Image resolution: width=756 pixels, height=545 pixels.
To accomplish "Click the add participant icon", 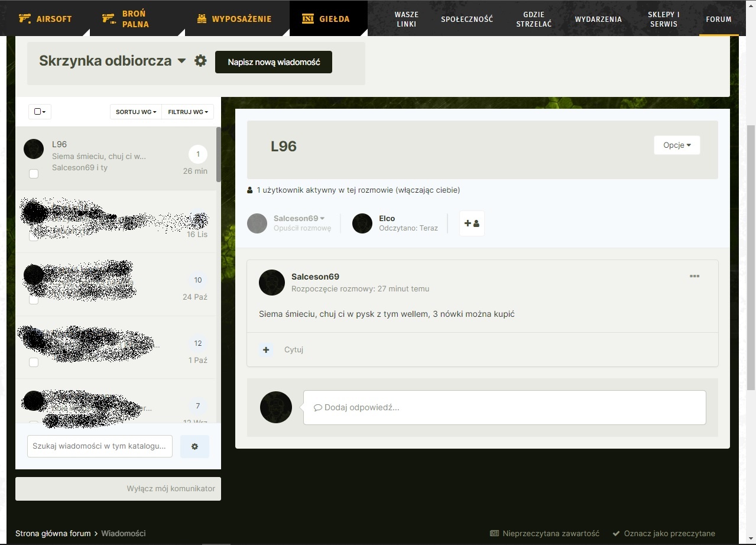I will point(472,223).
